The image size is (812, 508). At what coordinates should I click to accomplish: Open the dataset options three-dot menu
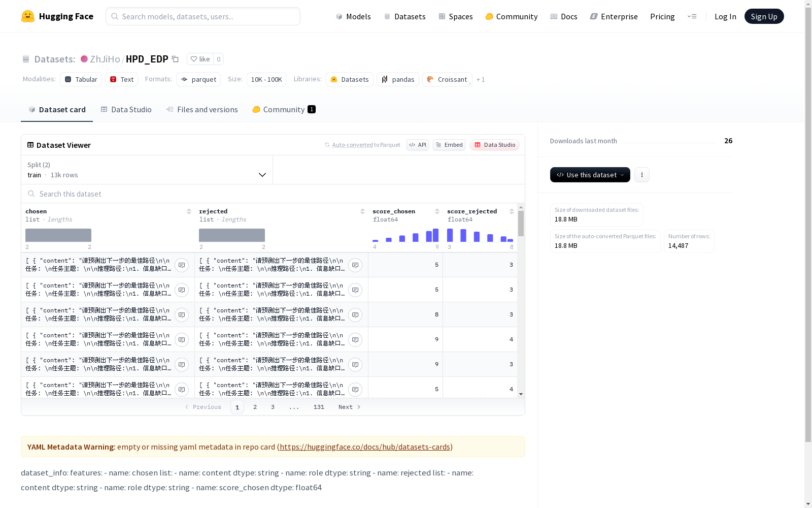642,175
